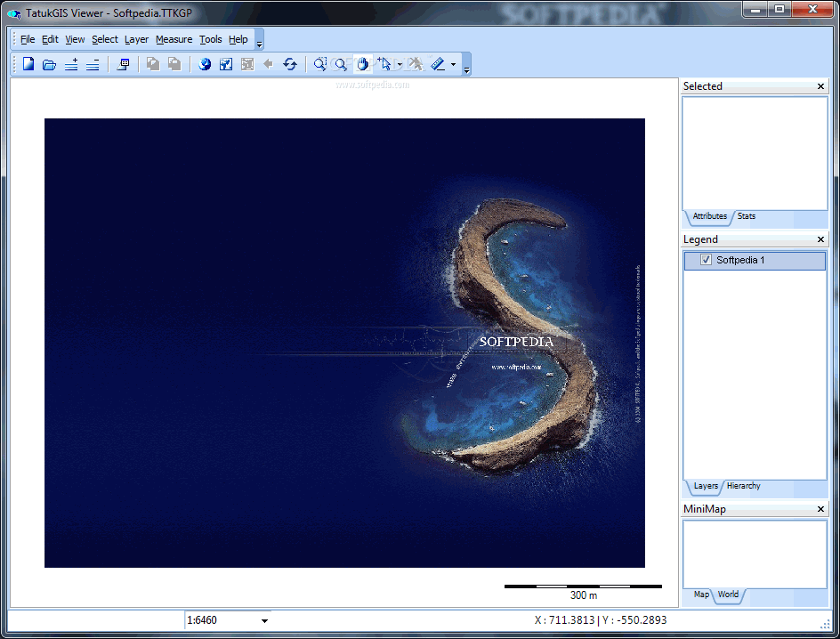840x639 pixels.
Task: Open a project using the folder icon
Action: pos(49,65)
